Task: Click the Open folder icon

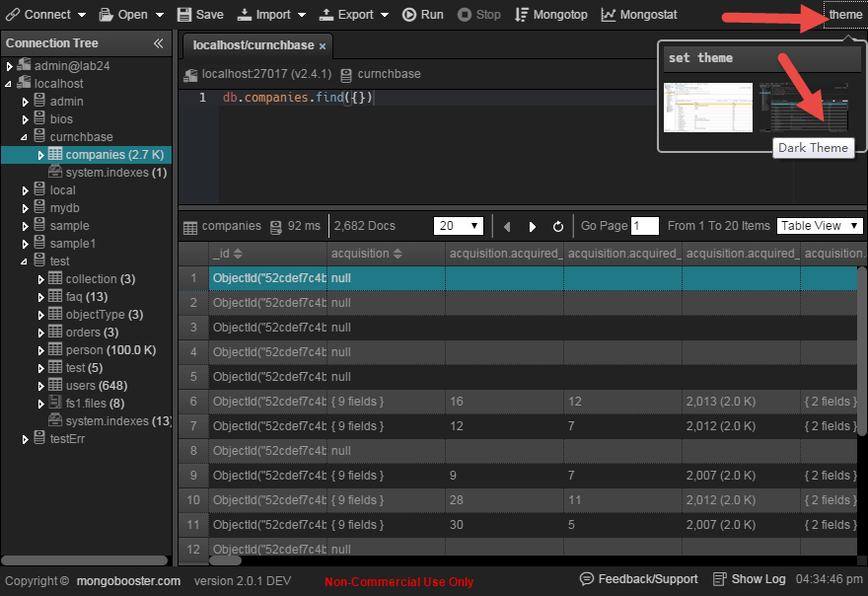Action: (x=106, y=15)
